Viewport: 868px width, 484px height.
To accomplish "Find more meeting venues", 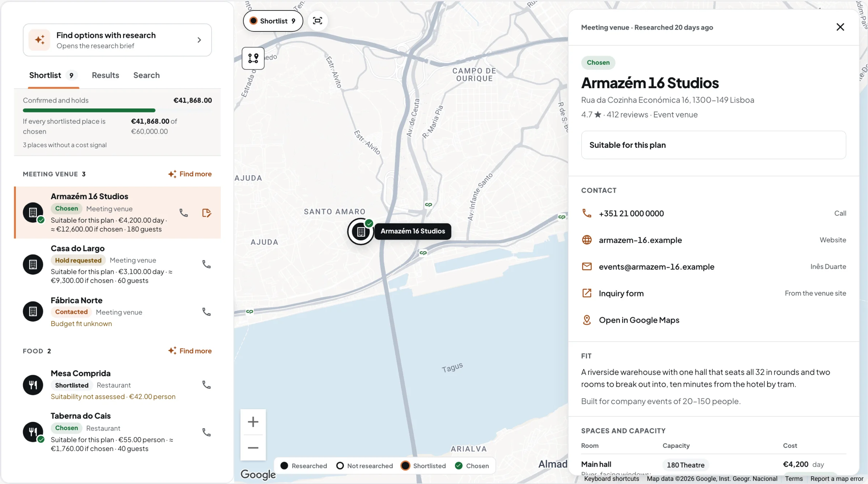I will tap(190, 174).
